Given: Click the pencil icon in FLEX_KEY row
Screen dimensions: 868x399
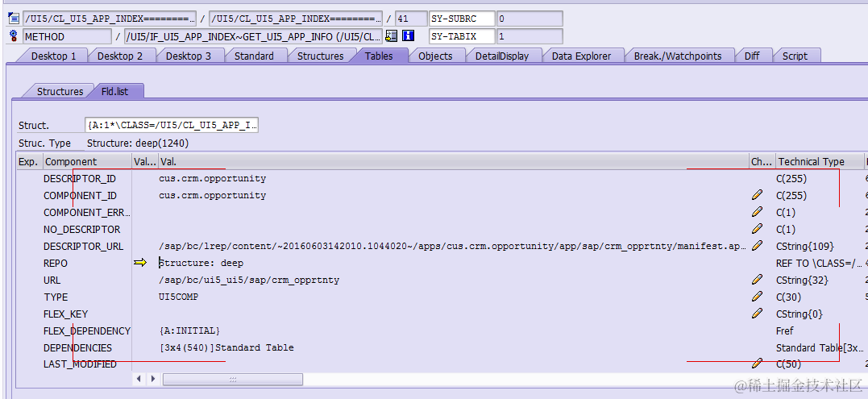Looking at the screenshot, I should [758, 314].
